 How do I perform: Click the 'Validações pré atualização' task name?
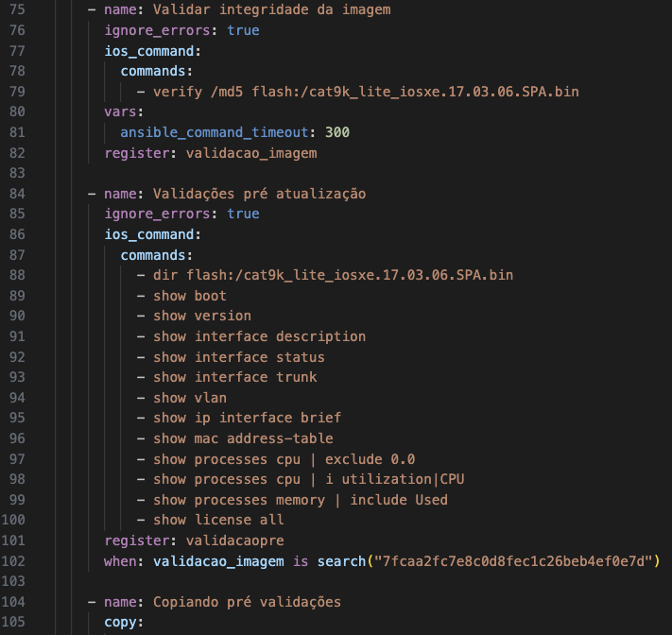tap(260, 194)
